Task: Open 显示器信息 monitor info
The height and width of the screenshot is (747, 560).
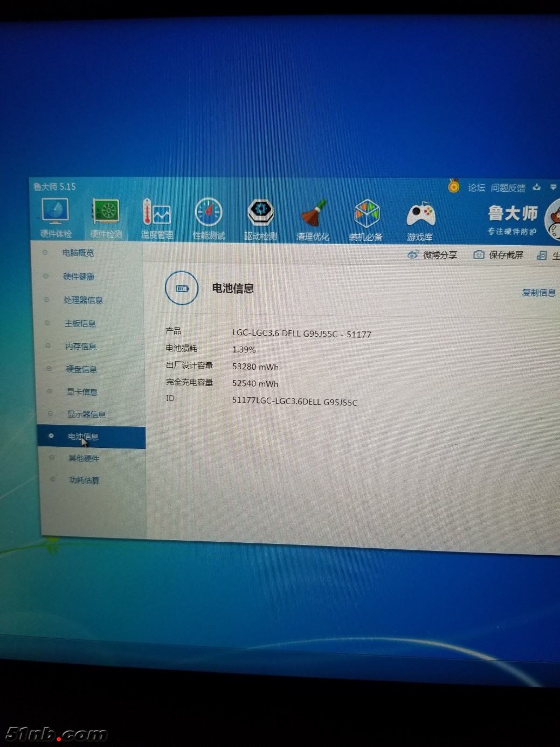Action: point(86,414)
